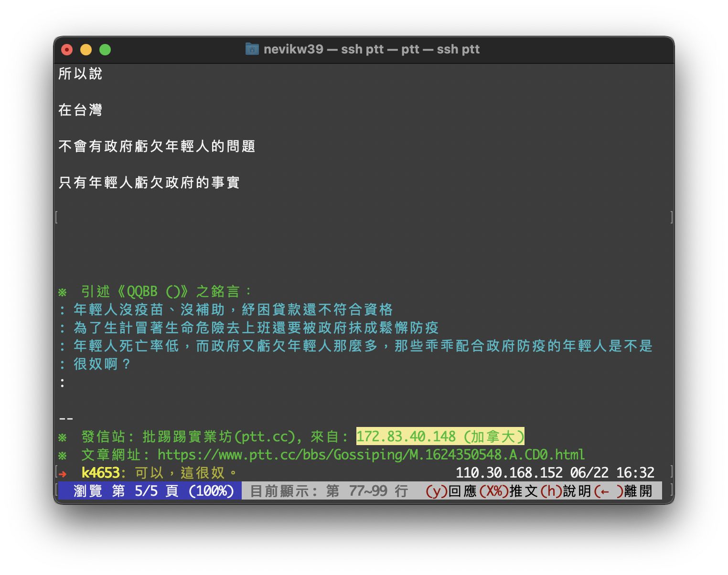The image size is (728, 575).
Task: Click the 瀏覽 第 5/5 頁 (100%) indicator
Action: (x=150, y=491)
